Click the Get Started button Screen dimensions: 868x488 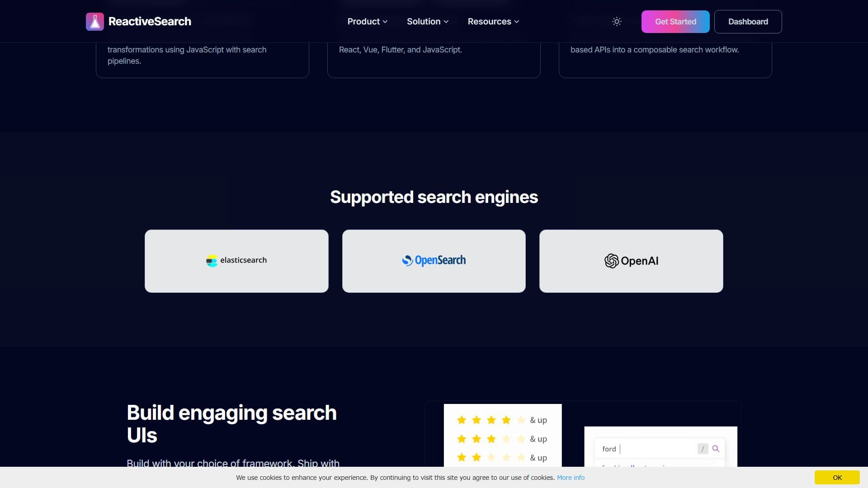(x=675, y=22)
